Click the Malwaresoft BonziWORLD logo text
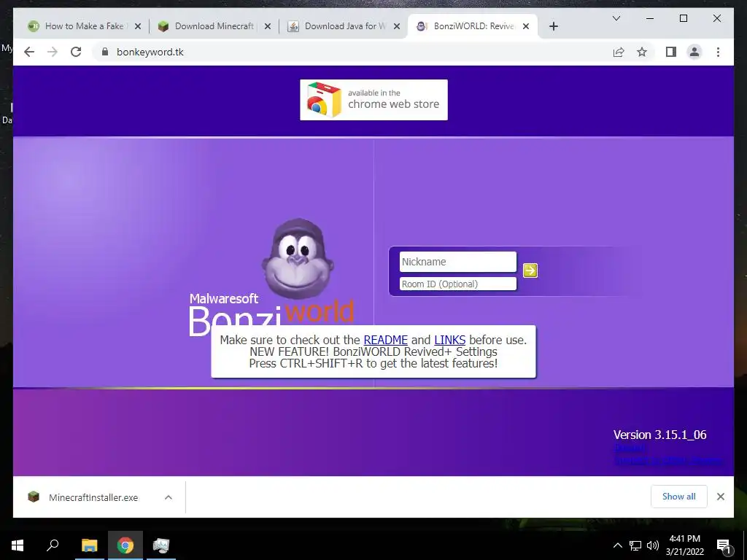Image resolution: width=747 pixels, height=560 pixels. point(271,315)
